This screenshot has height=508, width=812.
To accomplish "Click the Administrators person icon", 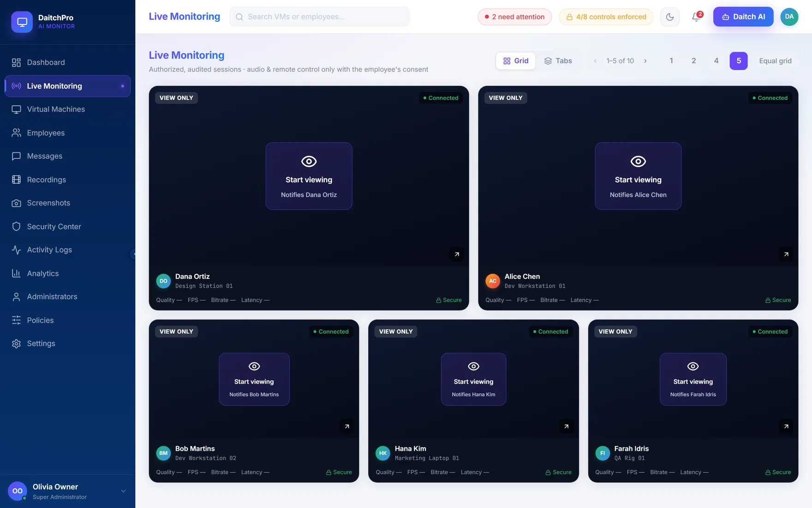I will (16, 297).
